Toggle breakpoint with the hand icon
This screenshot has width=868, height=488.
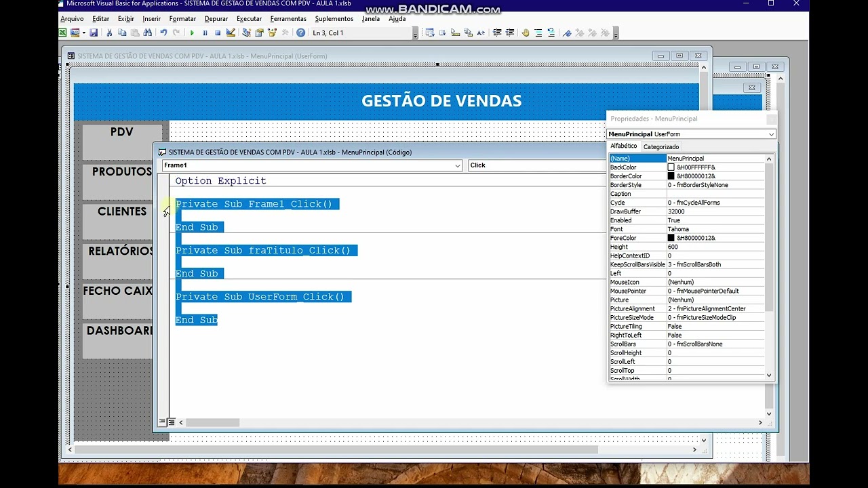(x=525, y=33)
